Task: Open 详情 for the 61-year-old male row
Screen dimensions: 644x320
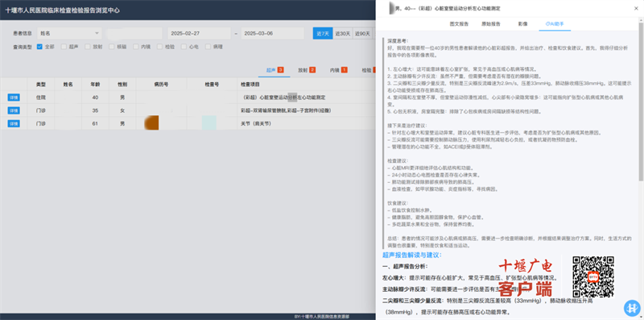Action: tap(14, 124)
